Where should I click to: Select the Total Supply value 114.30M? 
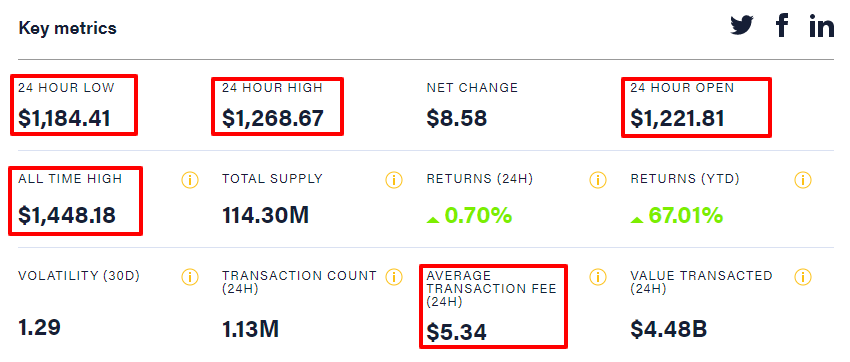click(266, 216)
